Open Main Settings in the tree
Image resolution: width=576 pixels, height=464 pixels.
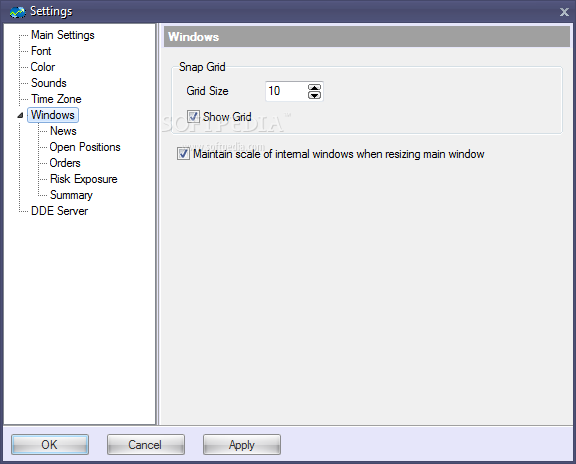pos(62,35)
